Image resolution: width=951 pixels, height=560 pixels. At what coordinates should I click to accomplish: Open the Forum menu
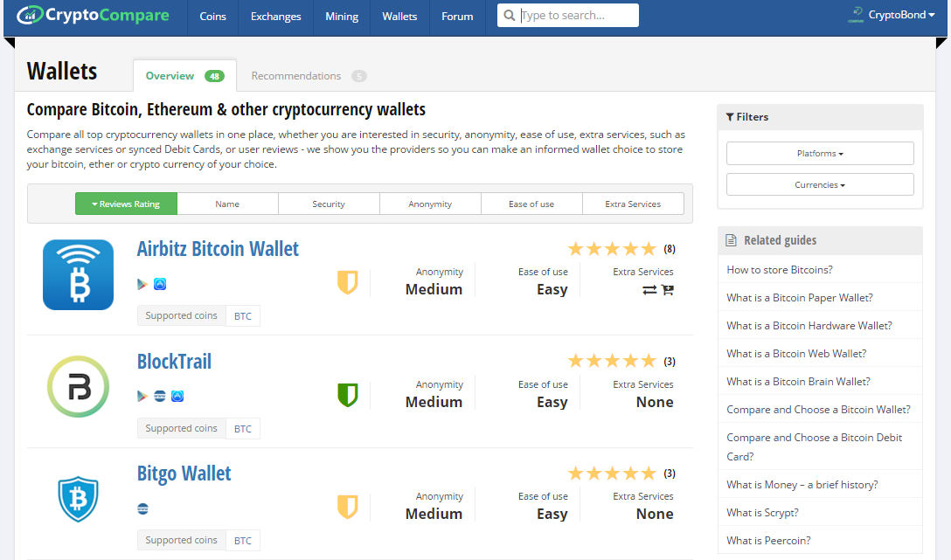pos(457,17)
